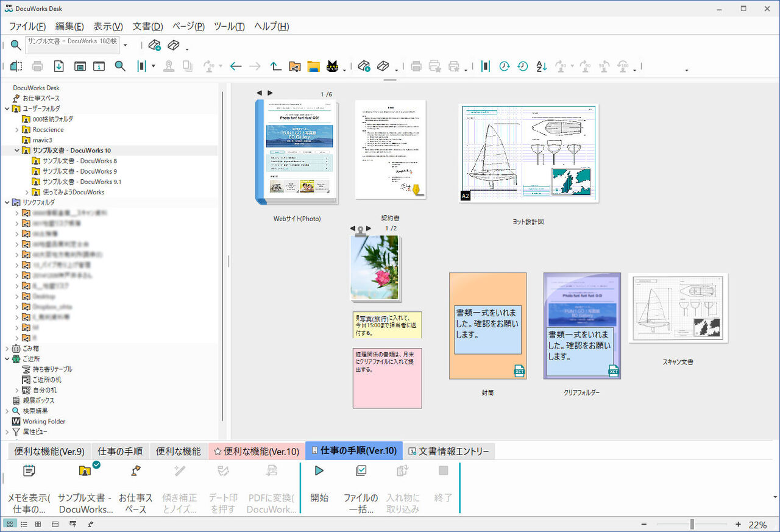Open the 表示(V) menu
Viewport: 780px width, 532px height.
108,26
